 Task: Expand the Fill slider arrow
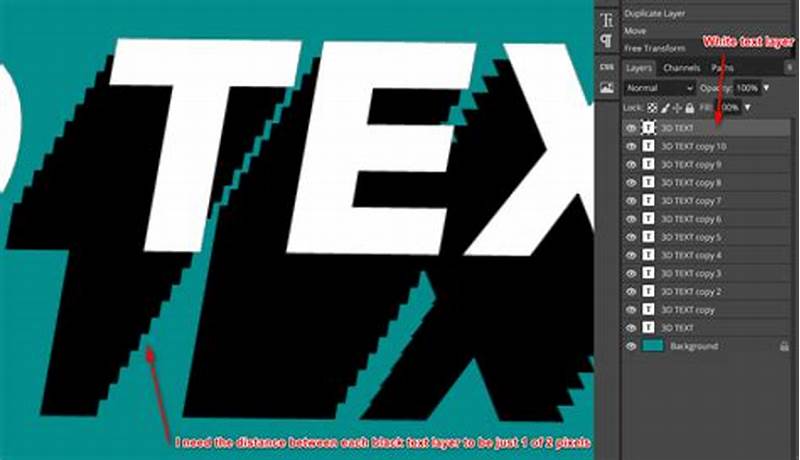(x=747, y=108)
